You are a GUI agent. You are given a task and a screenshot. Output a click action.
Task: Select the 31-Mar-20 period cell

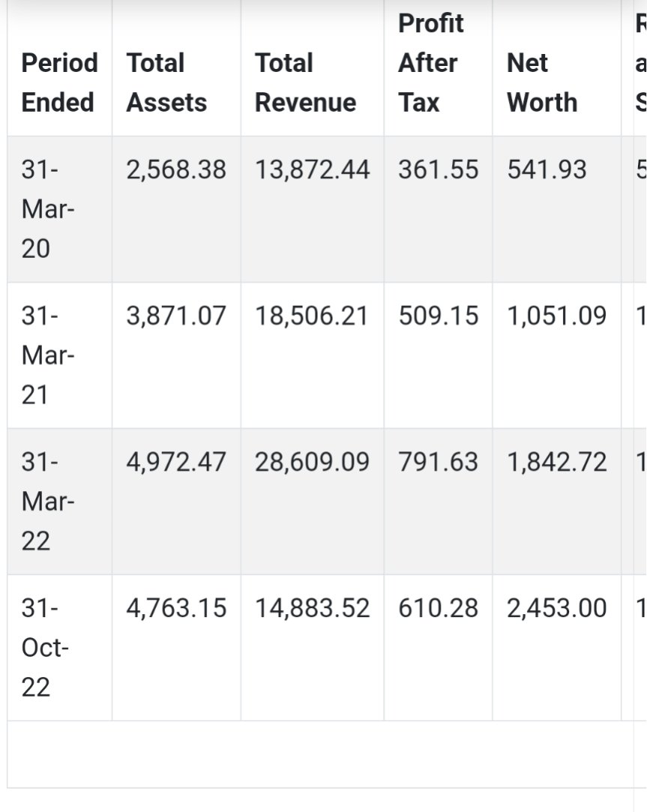[x=48, y=209]
